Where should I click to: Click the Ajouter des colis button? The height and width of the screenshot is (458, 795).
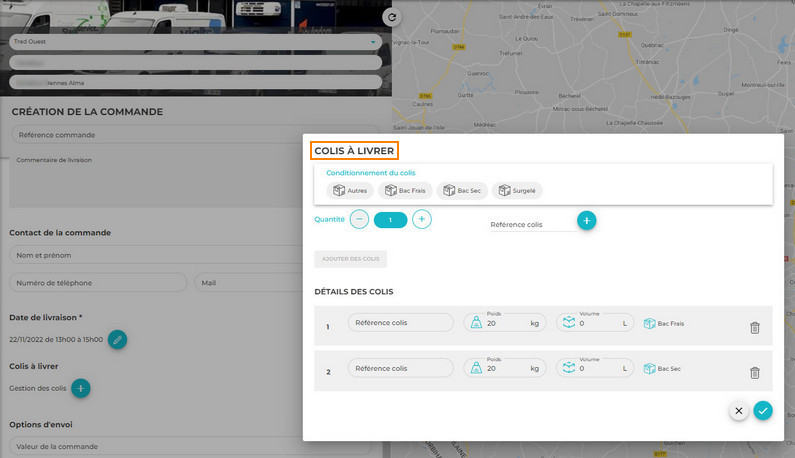(x=350, y=259)
